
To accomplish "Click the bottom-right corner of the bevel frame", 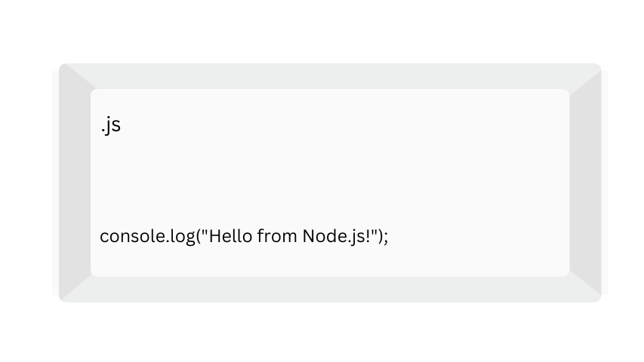I will click(x=595, y=296).
